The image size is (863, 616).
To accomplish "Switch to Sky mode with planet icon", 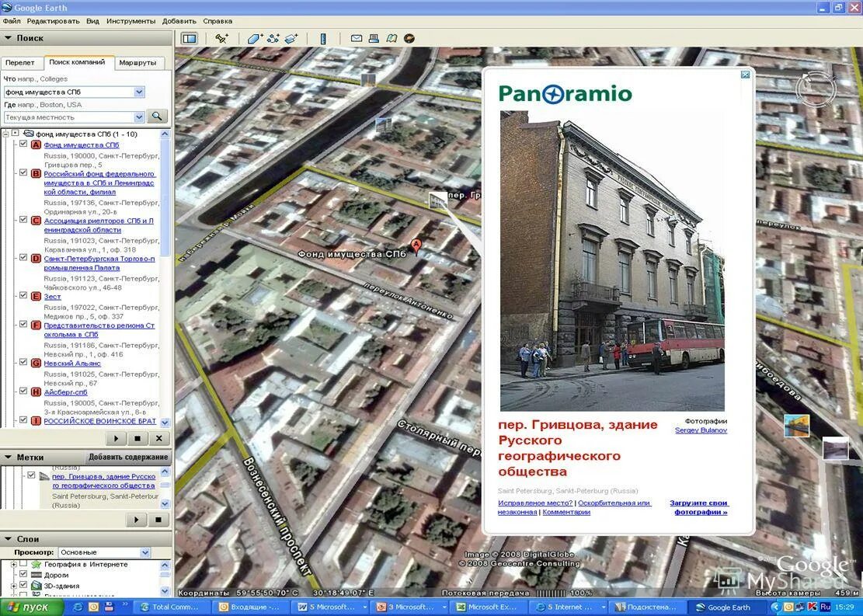I will pos(409,39).
